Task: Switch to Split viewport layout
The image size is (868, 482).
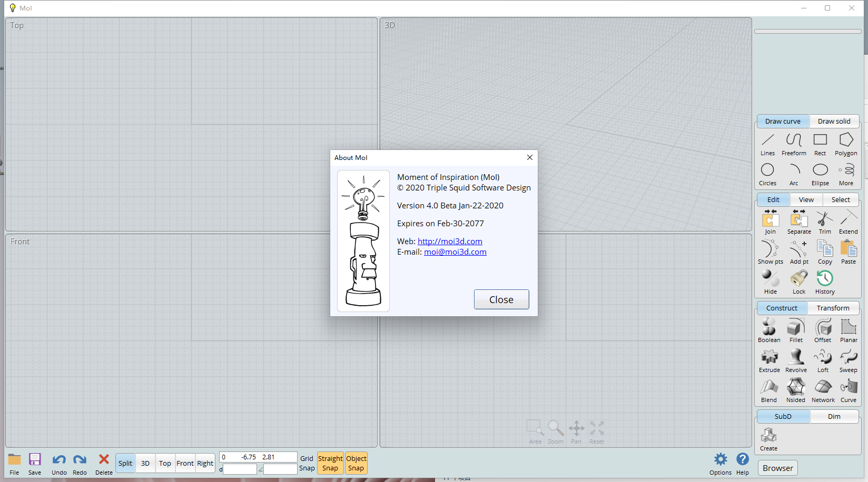Action: click(x=125, y=463)
